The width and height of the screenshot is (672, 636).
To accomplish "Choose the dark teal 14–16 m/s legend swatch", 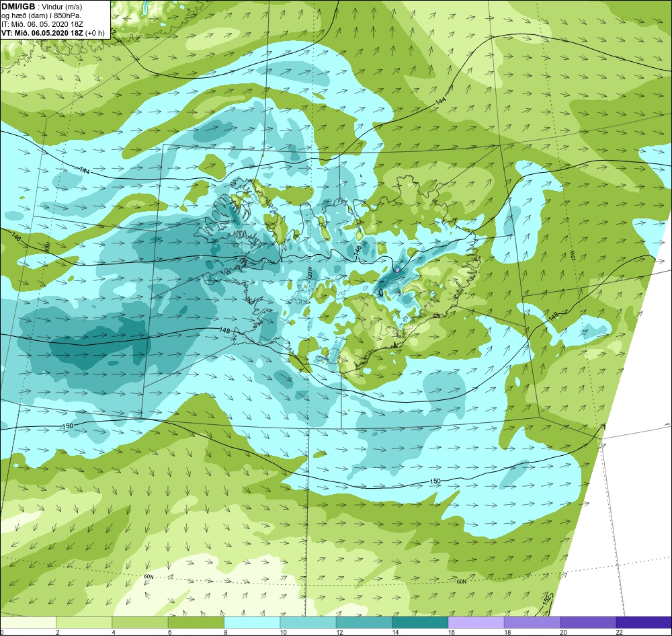I will point(420,622).
